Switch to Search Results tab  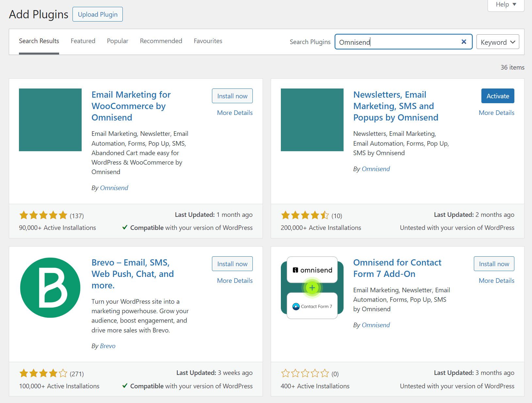tap(39, 41)
